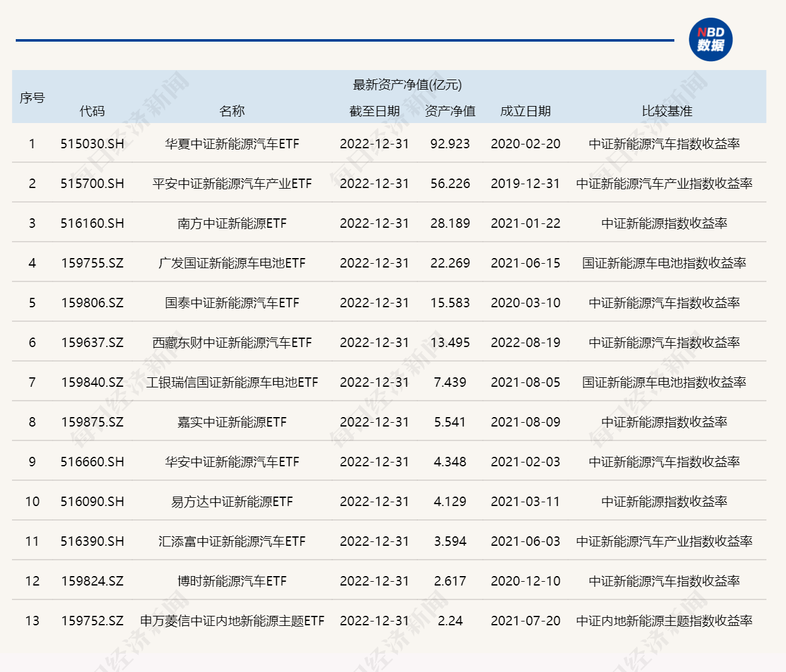
Task: Click the net asset value 56.226
Action: pyautogui.click(x=450, y=184)
